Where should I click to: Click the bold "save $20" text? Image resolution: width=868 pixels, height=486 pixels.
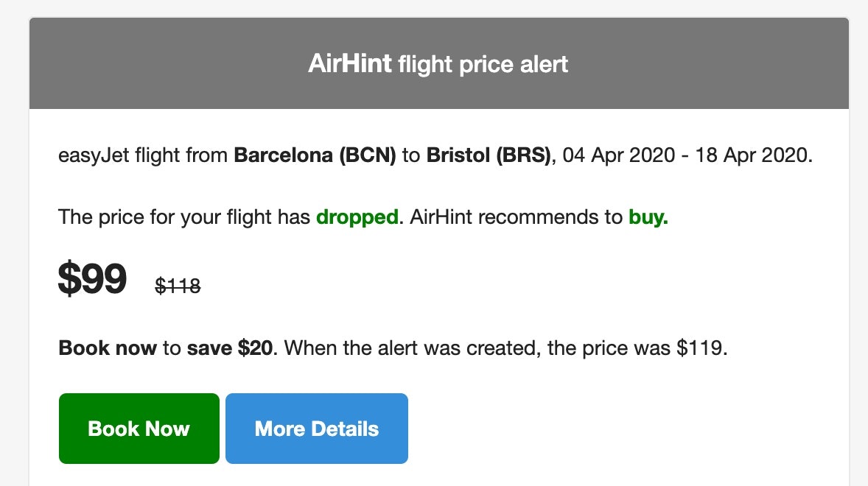tap(230, 348)
